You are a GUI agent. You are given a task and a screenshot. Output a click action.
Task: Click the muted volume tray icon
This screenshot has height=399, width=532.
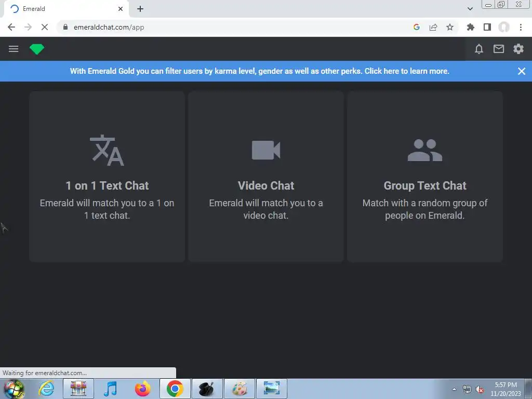tap(480, 390)
